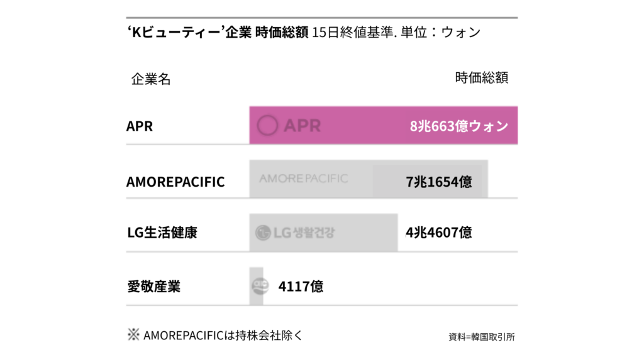Click the AMOREPACIFIC wordmark inside the bar

[303, 178]
